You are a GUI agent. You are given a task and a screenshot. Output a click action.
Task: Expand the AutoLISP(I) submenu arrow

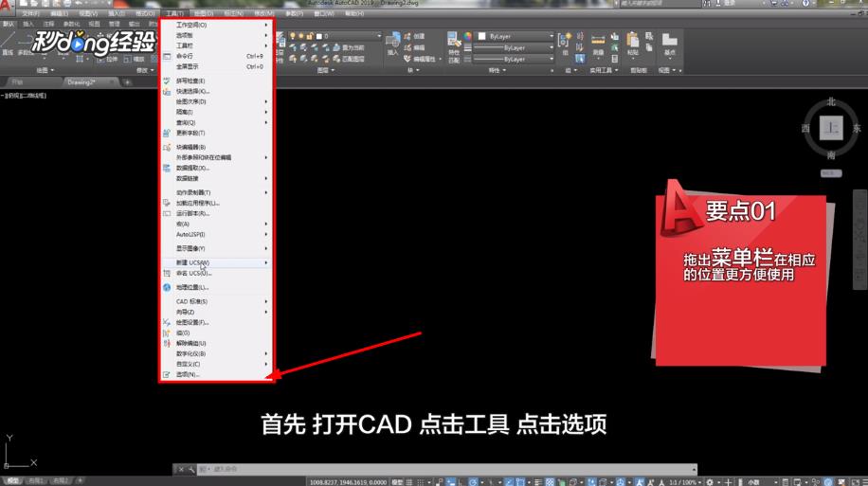tap(266, 235)
